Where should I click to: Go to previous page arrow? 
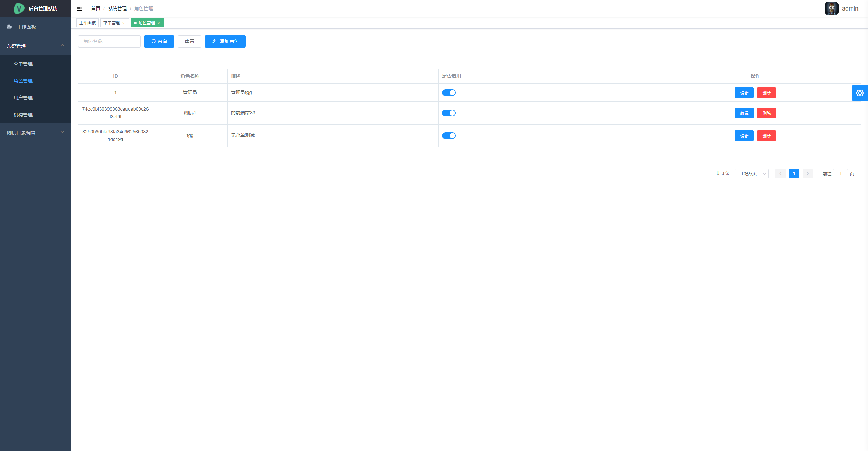click(780, 174)
